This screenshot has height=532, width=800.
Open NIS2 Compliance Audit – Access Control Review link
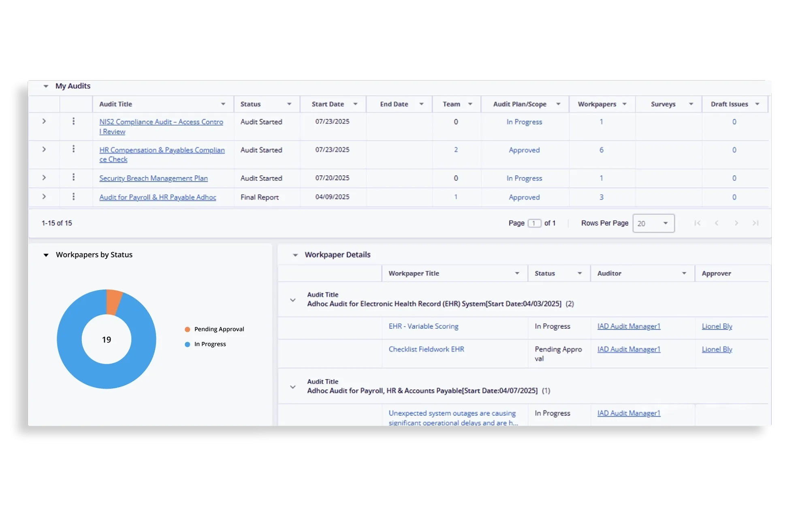coord(161,126)
